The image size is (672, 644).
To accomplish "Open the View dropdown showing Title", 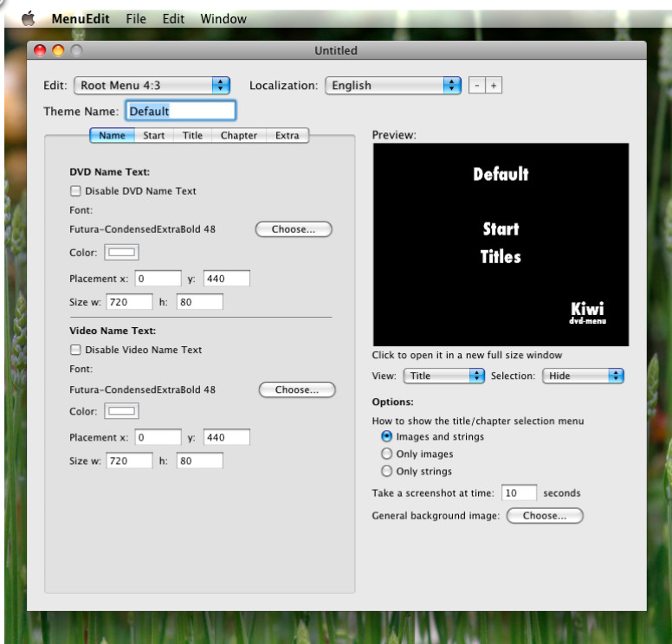I will tap(444, 376).
